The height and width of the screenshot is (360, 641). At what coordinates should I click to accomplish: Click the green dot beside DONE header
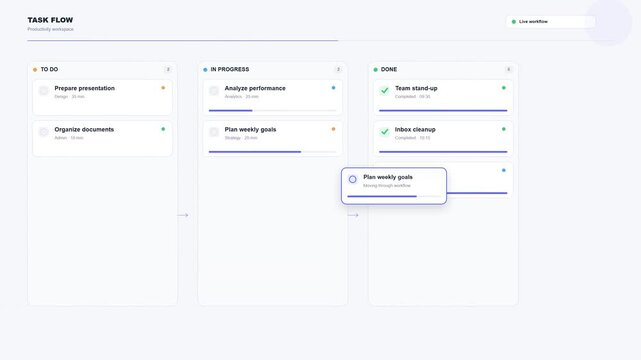[375, 70]
